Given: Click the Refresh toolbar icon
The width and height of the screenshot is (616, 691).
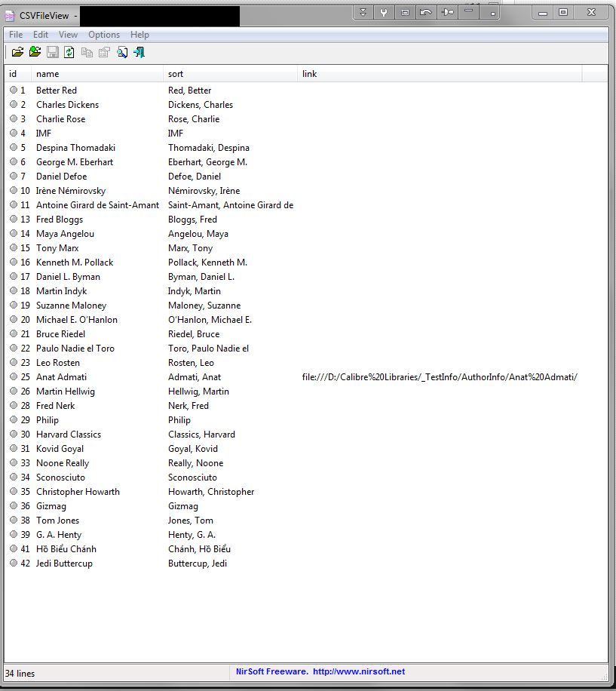Looking at the screenshot, I should (69, 53).
